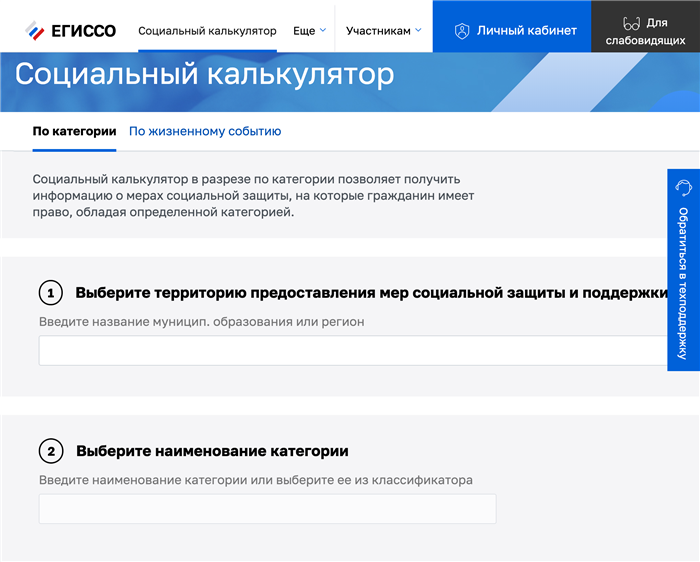
Task: Click the glasses icon for visually impaired
Action: [631, 23]
